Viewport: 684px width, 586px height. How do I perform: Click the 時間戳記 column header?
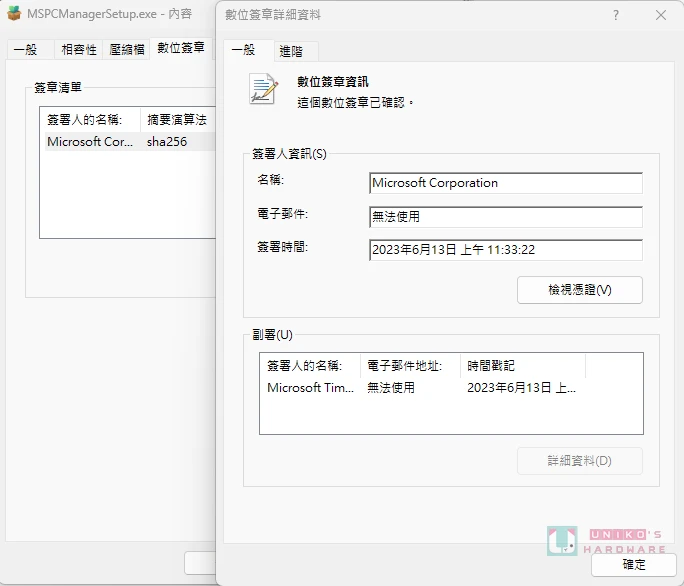523,366
